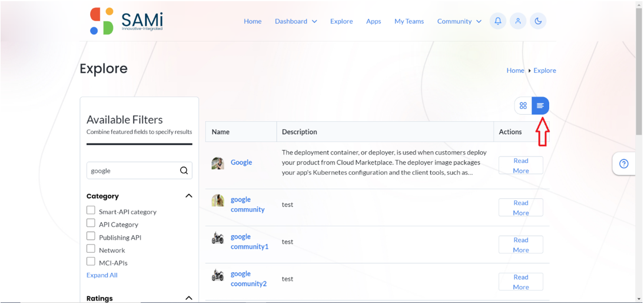The width and height of the screenshot is (644, 304).
Task: Toggle dark mode moon icon
Action: click(538, 21)
